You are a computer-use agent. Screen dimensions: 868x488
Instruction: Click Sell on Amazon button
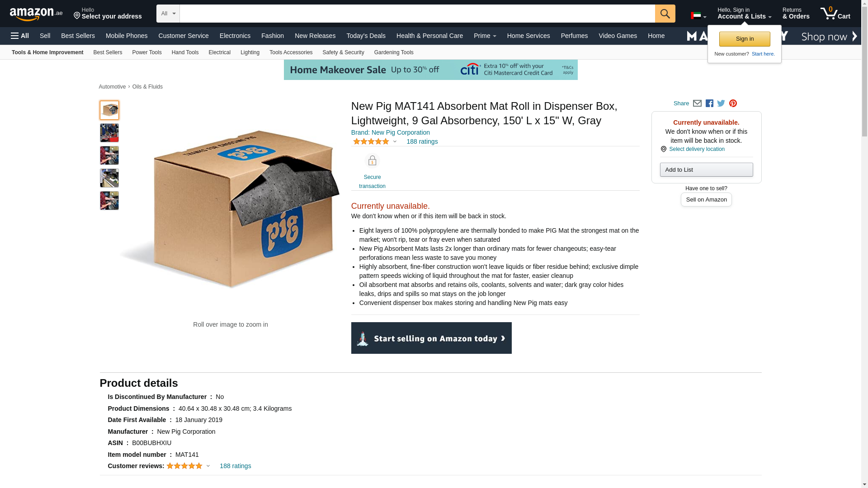coord(706,200)
